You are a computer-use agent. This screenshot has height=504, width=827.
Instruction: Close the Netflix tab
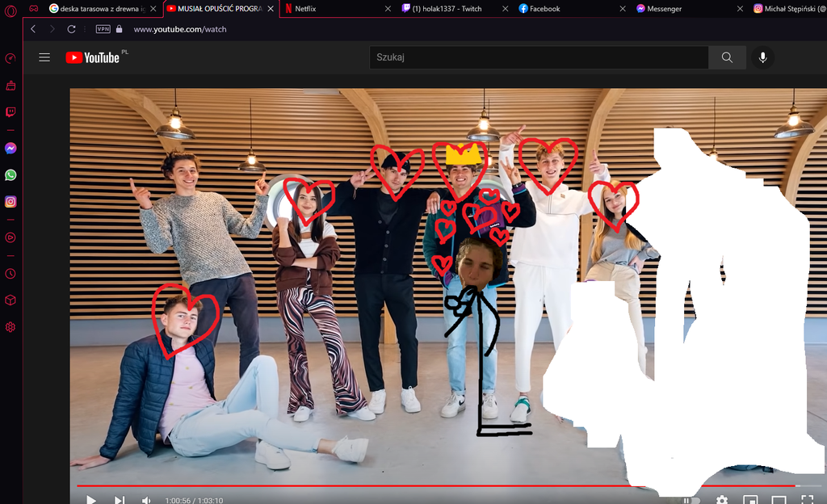[x=388, y=8]
